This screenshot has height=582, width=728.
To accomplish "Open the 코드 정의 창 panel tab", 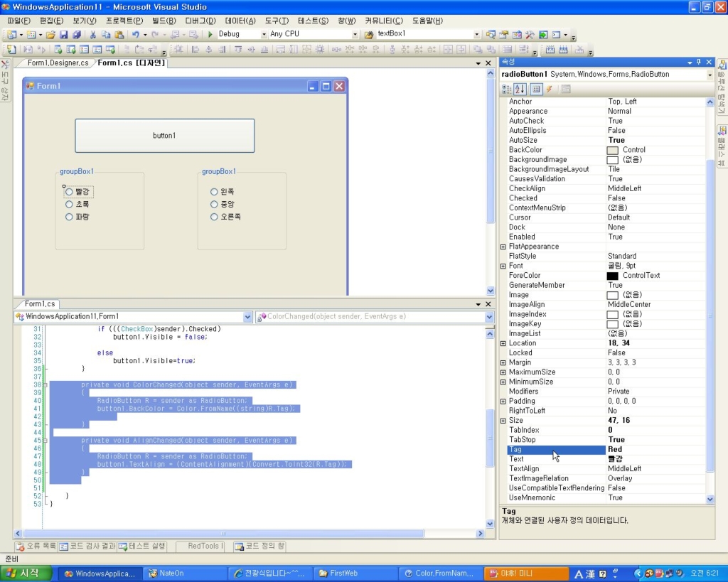I will click(259, 546).
